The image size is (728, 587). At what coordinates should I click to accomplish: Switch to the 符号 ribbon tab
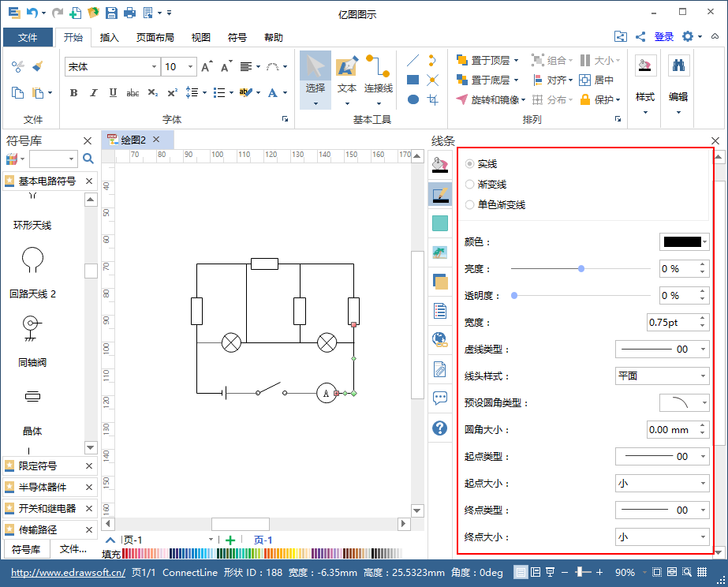237,38
